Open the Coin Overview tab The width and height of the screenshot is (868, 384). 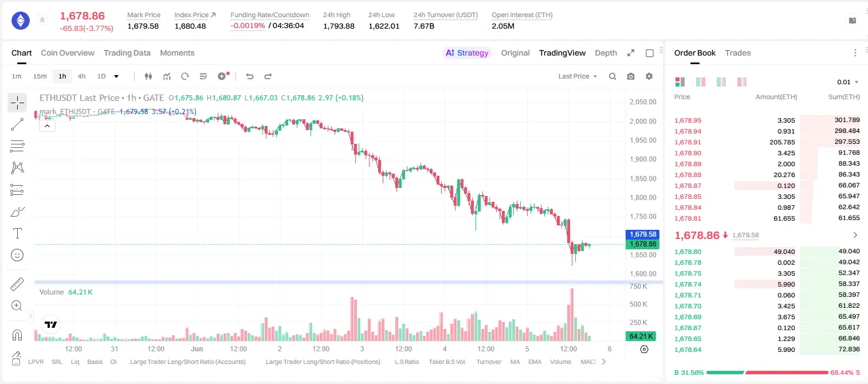[x=68, y=53]
